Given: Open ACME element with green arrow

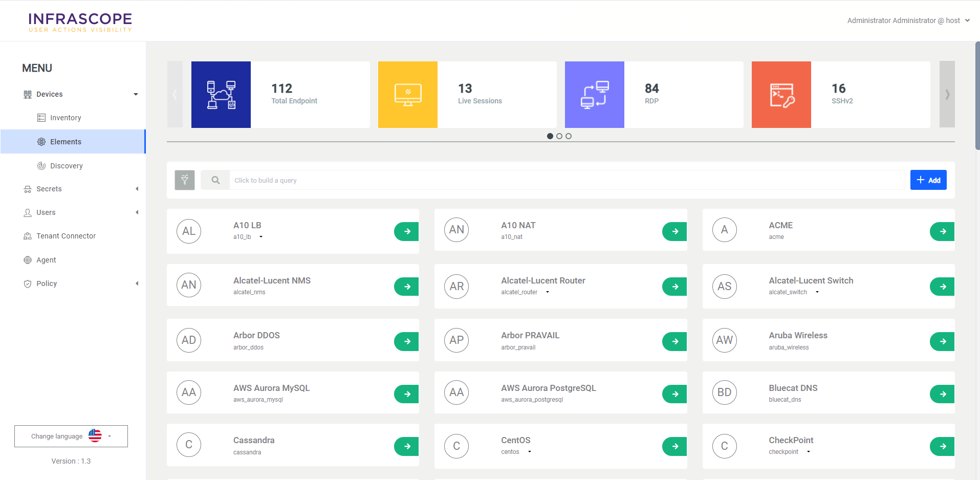Looking at the screenshot, I should (x=943, y=231).
